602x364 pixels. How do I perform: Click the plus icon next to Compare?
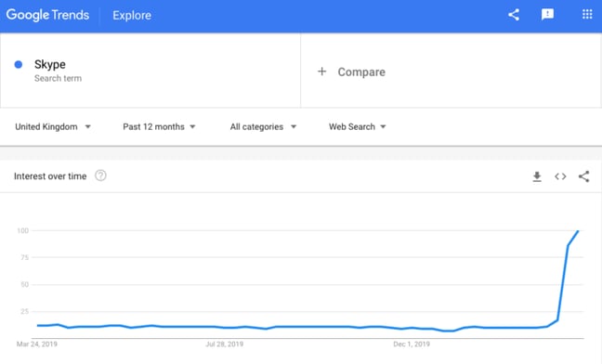click(x=321, y=71)
